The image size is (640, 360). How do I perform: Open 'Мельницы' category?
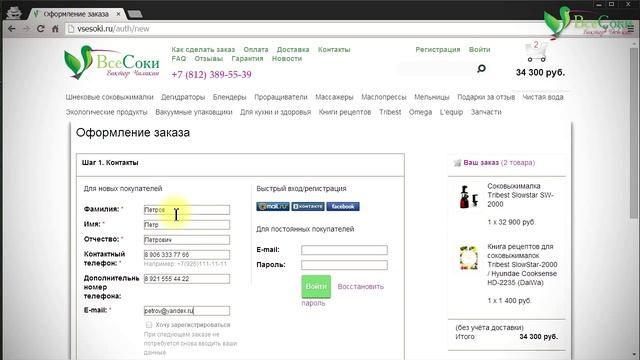click(x=432, y=97)
